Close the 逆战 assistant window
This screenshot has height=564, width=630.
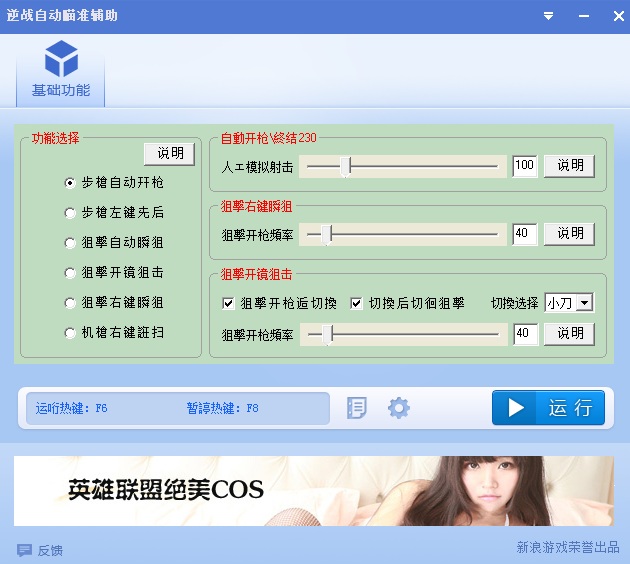click(615, 16)
